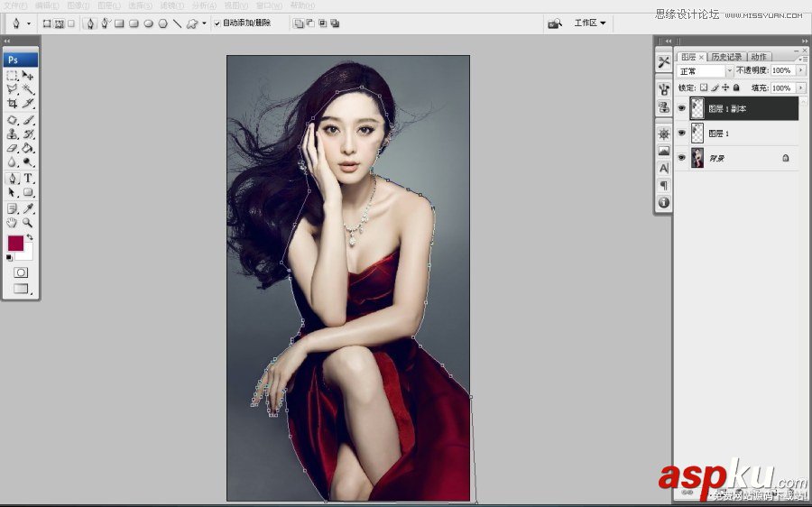
Task: Reset default foreground and background colors
Action: (x=9, y=257)
